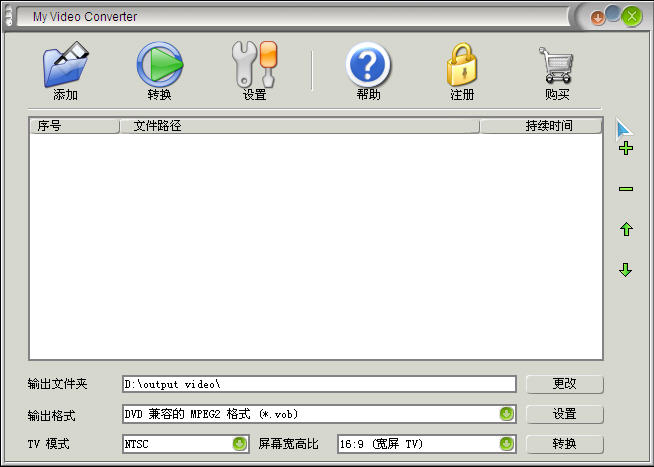654x467 pixels.
Task: Click the 文件路径 column header
Action: coord(299,126)
